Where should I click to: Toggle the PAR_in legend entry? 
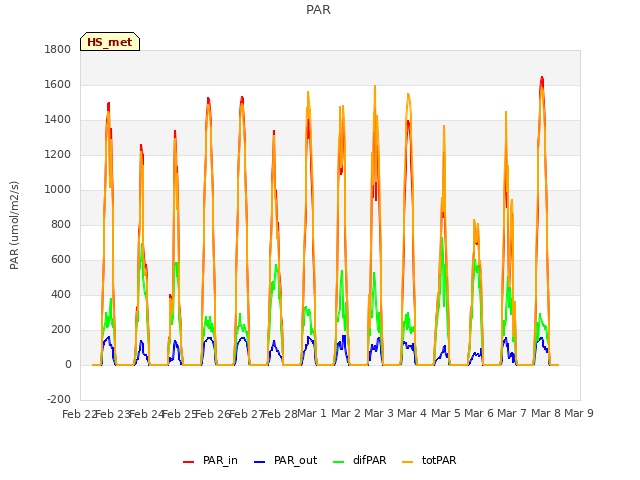tap(210, 460)
